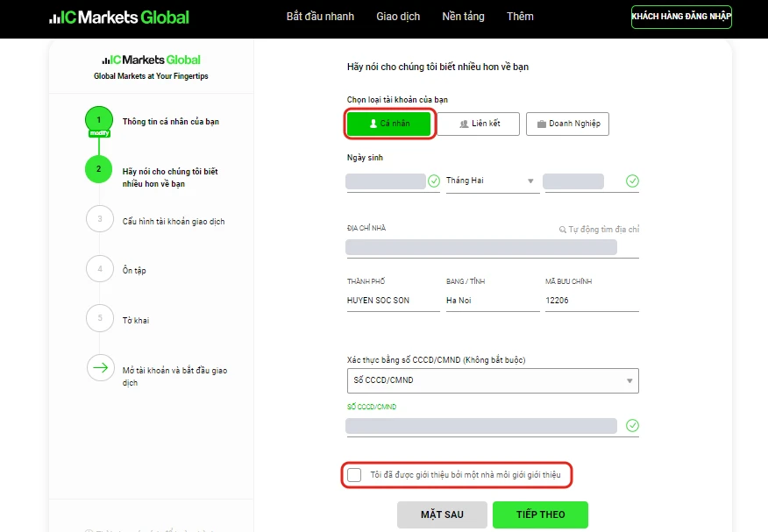Click the step 5 Tờ khai circle

click(x=100, y=318)
